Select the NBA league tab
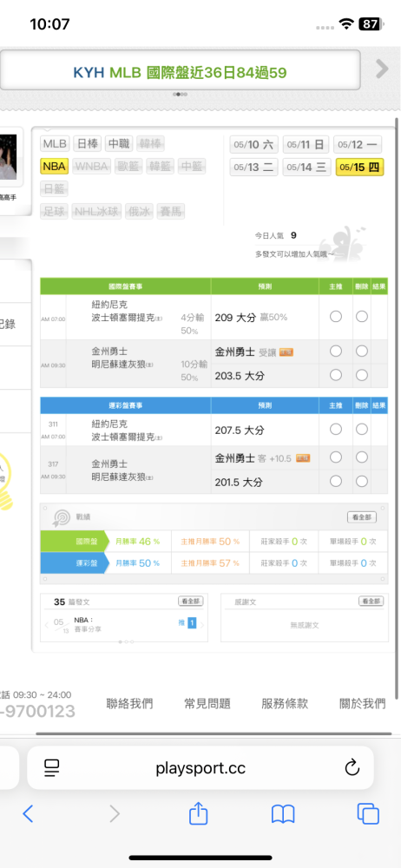The image size is (401, 868). 55,166
